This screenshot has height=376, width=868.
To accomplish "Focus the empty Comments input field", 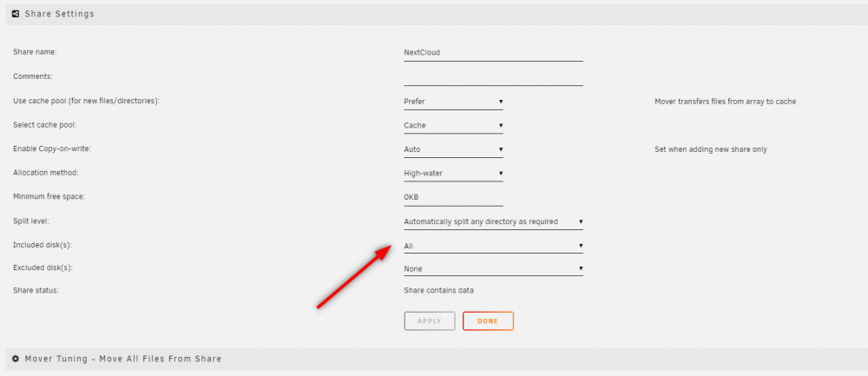I will pos(493,77).
